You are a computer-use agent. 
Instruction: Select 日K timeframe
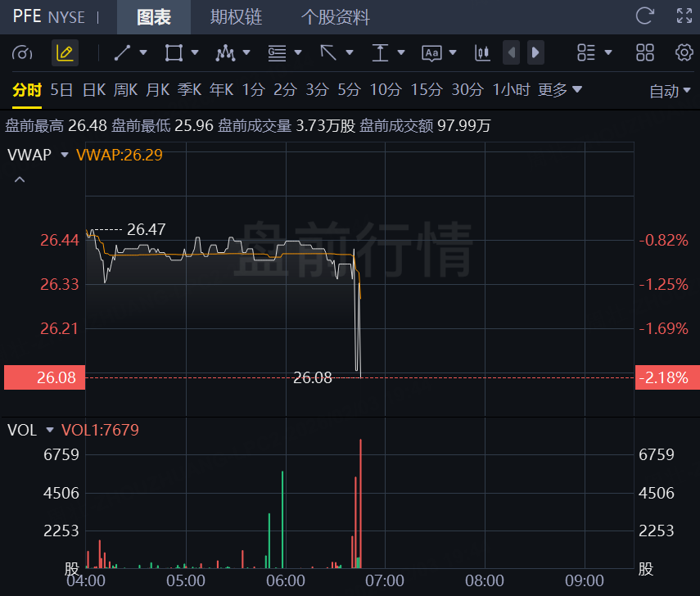pos(94,90)
